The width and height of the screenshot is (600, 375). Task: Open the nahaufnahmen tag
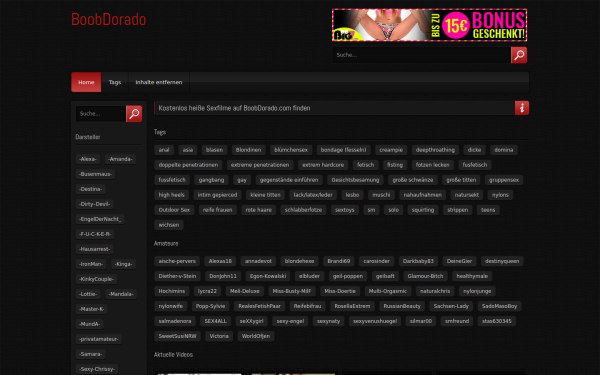pos(422,195)
